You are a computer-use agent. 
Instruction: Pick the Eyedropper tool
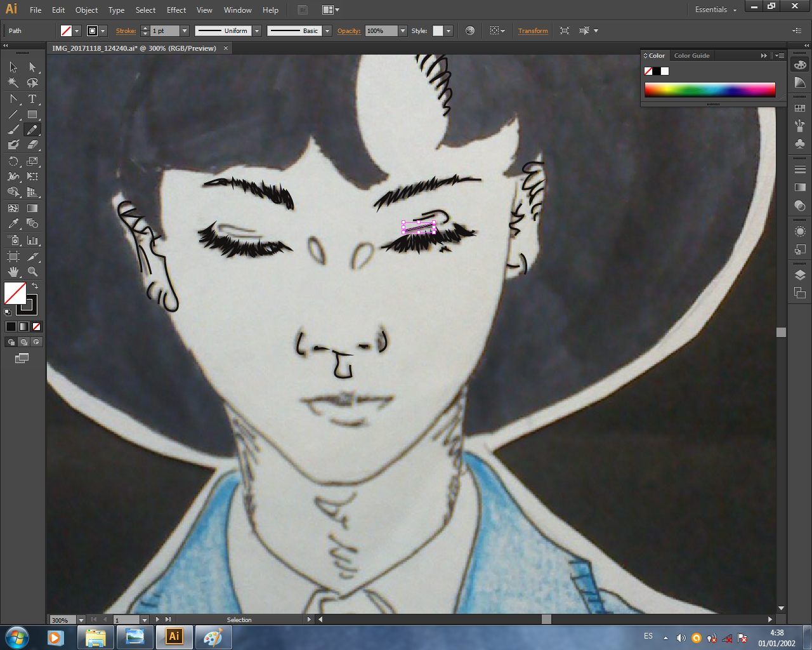point(13,223)
